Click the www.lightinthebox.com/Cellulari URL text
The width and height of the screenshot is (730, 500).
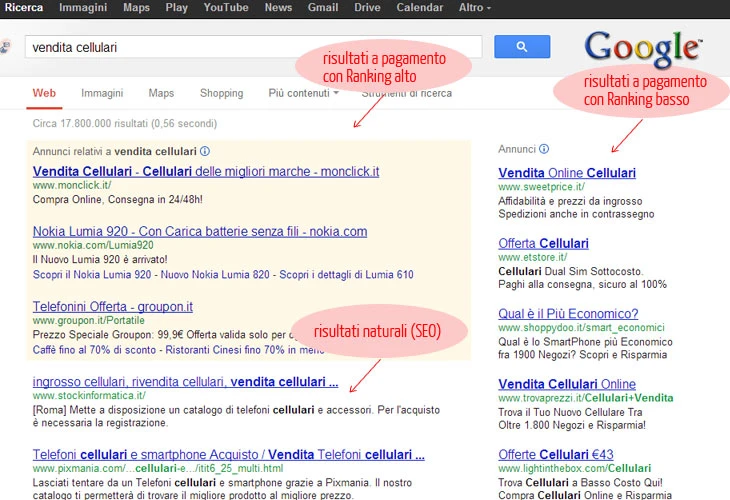(575, 468)
